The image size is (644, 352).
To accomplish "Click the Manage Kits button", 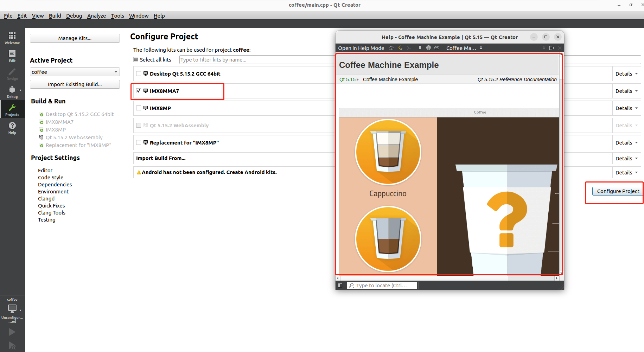I will click(x=75, y=38).
